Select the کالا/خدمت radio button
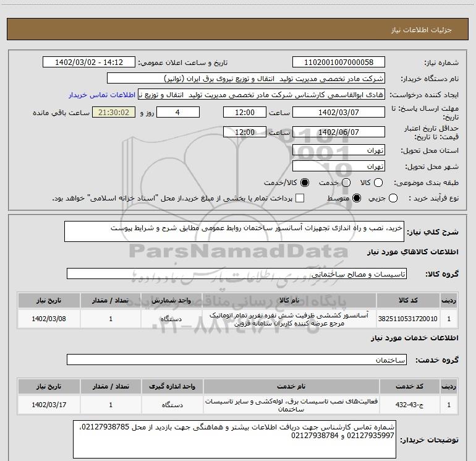476x461 pixels. pos(305,183)
